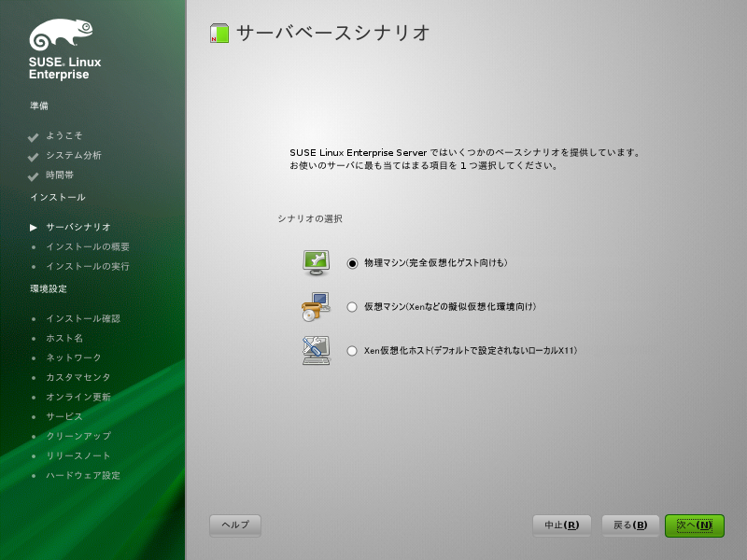Click the server scenario title icon
Image resolution: width=747 pixels, height=560 pixels.
(x=219, y=34)
